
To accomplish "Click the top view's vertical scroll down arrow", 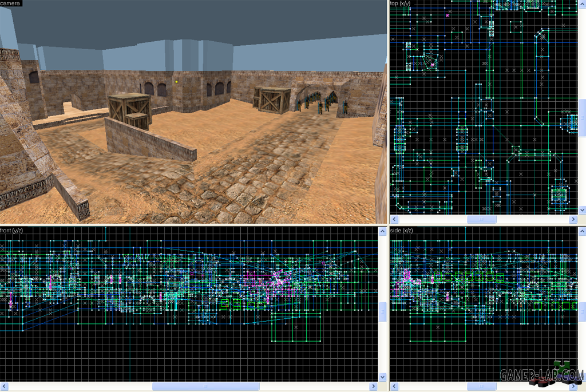I will click(582, 210).
